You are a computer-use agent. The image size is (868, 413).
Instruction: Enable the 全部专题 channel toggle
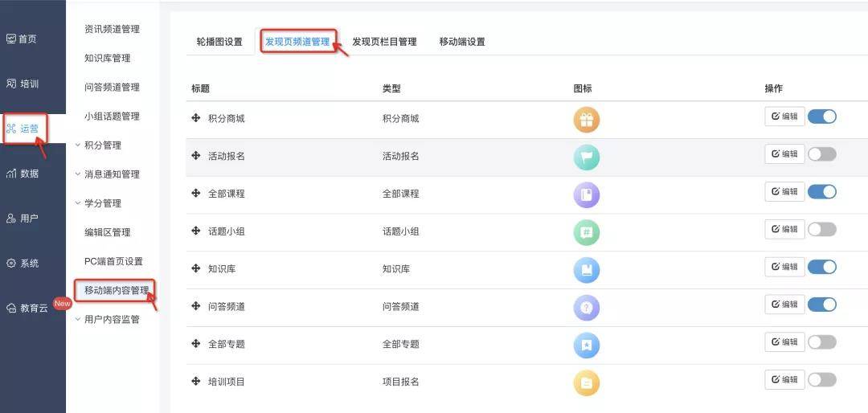(x=821, y=342)
